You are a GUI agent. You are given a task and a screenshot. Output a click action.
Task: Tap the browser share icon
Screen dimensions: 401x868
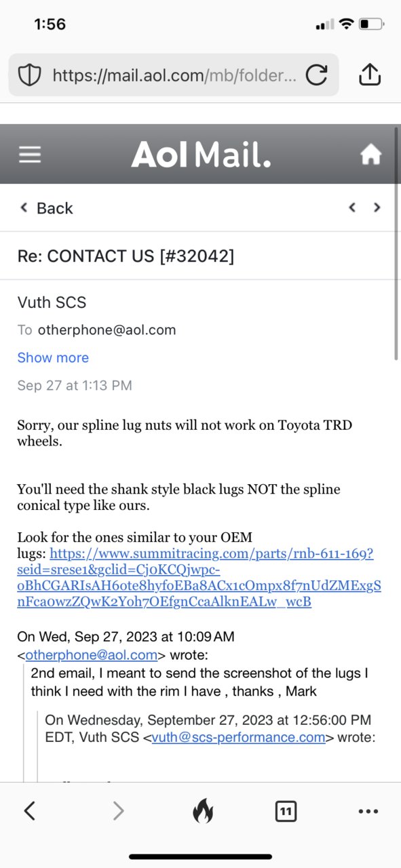pos(369,75)
